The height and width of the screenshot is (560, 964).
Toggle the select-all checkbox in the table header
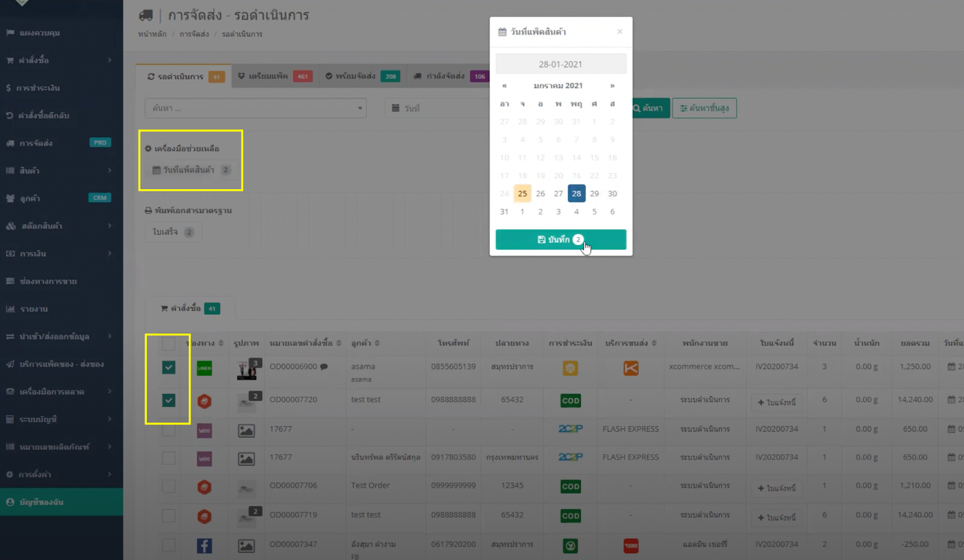167,342
